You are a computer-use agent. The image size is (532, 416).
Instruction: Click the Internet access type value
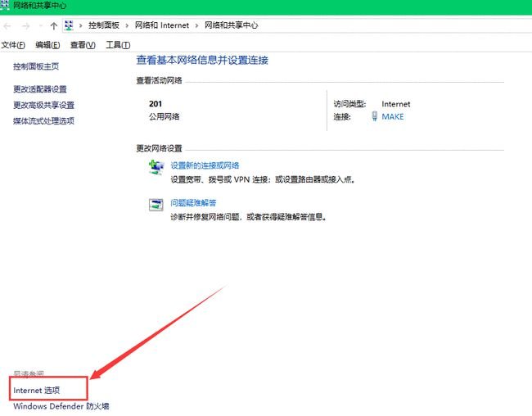[x=395, y=104]
